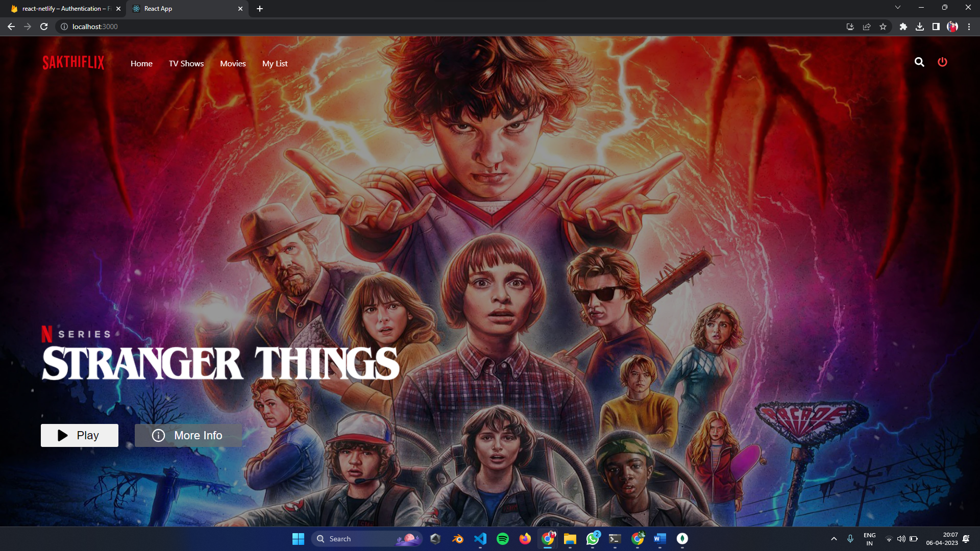Select TV Shows in the navigation

pyautogui.click(x=186, y=63)
